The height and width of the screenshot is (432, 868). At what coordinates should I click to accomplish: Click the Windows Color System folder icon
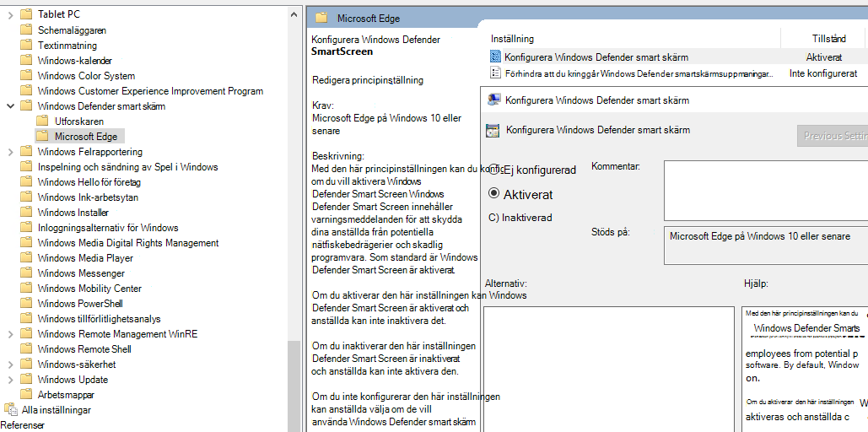coord(26,75)
